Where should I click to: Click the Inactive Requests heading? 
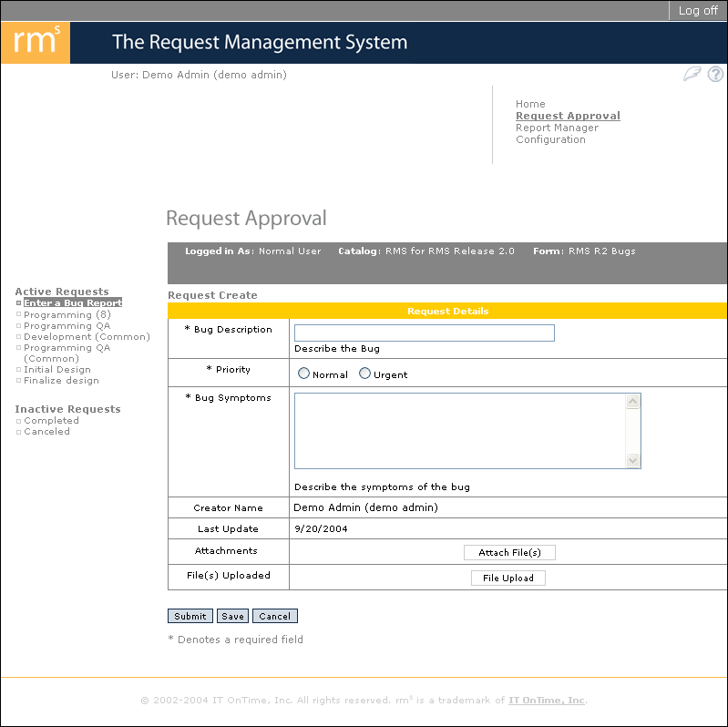coord(67,409)
